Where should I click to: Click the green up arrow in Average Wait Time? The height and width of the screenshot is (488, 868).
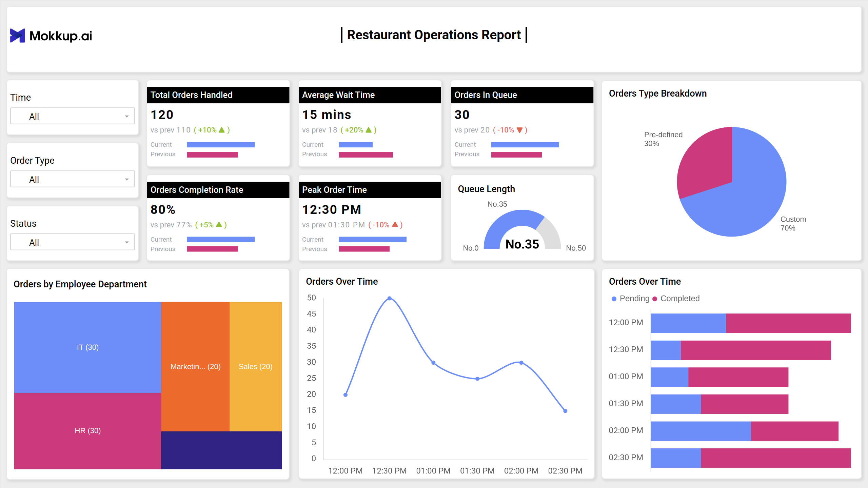pyautogui.click(x=369, y=130)
